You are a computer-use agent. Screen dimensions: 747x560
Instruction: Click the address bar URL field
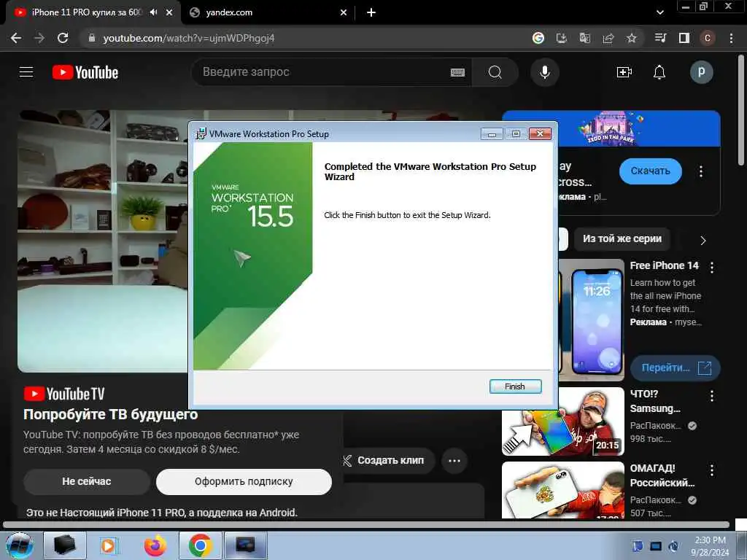pyautogui.click(x=305, y=38)
